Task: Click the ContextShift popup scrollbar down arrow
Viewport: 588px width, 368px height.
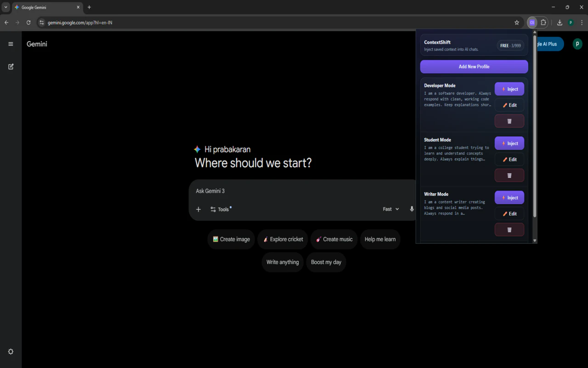Action: [x=534, y=241]
